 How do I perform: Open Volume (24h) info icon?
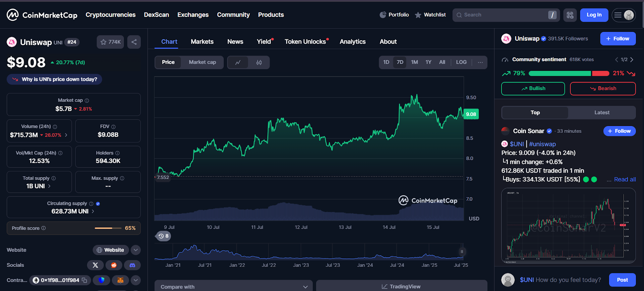tap(55, 126)
